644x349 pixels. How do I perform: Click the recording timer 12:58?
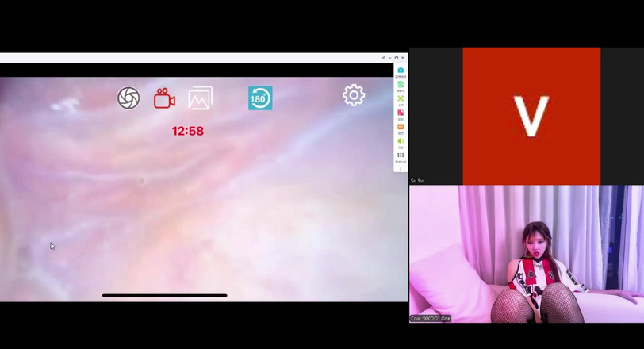click(x=188, y=131)
